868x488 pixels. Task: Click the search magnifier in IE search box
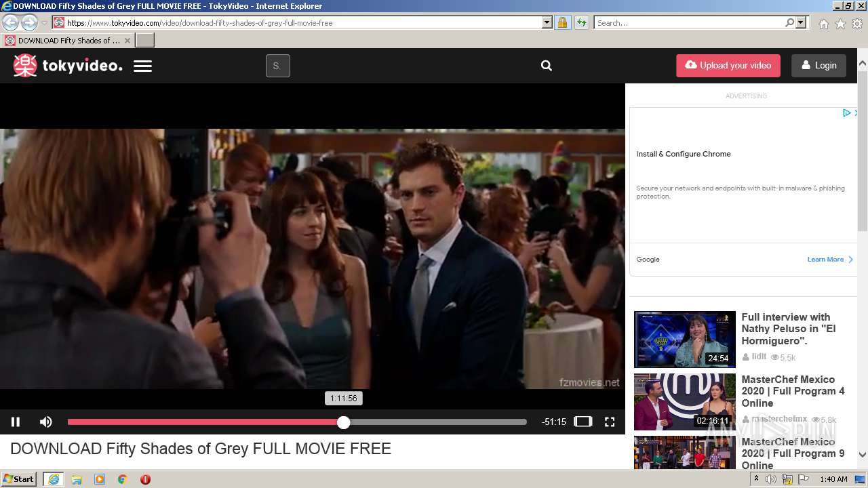(x=789, y=22)
